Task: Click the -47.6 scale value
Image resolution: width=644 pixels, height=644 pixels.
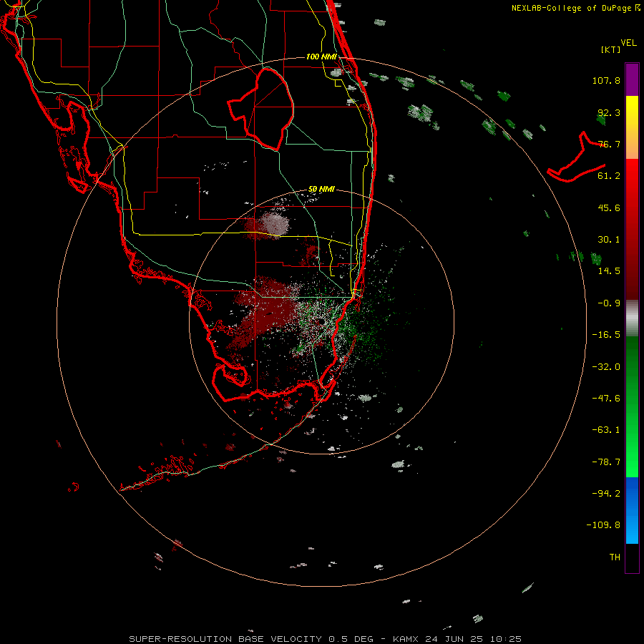Action: (606, 399)
